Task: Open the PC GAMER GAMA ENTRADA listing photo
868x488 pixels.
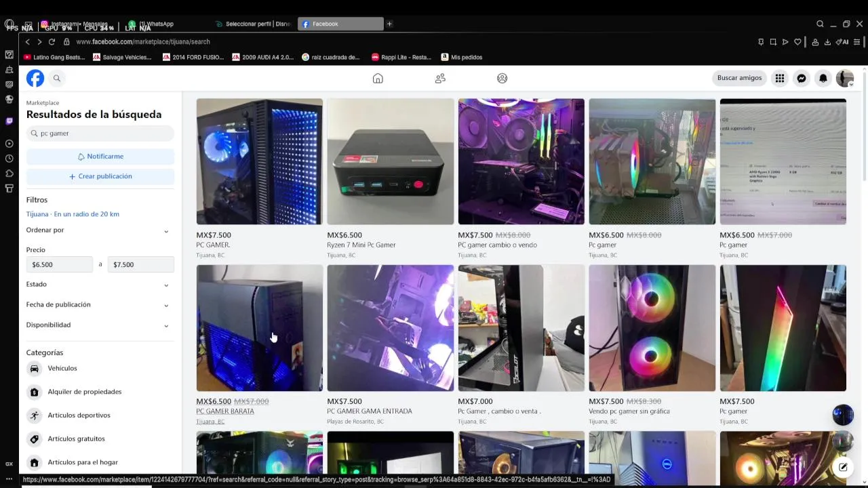Action: (391, 328)
